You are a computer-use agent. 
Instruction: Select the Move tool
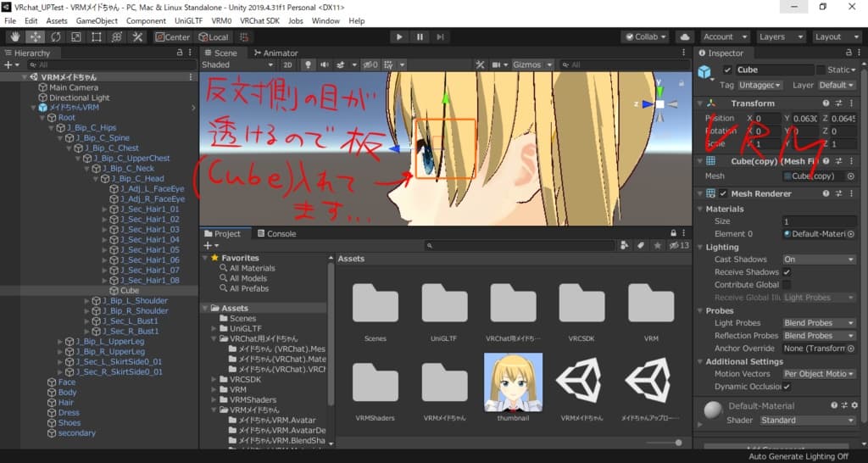click(36, 37)
